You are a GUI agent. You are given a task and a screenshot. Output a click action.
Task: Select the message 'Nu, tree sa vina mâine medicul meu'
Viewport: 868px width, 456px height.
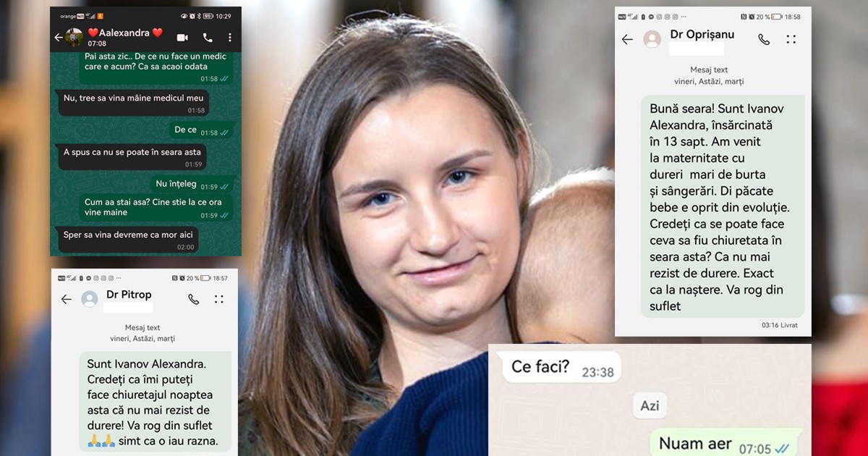(134, 102)
